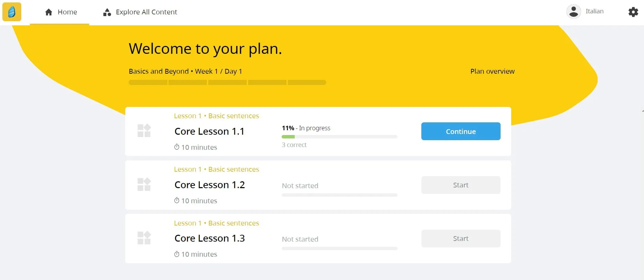Click the Core Lesson 1.1 progress bar
The height and width of the screenshot is (280, 644).
point(339,137)
